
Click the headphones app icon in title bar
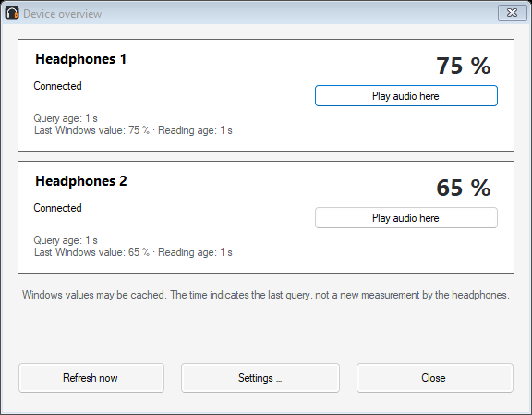(x=12, y=13)
